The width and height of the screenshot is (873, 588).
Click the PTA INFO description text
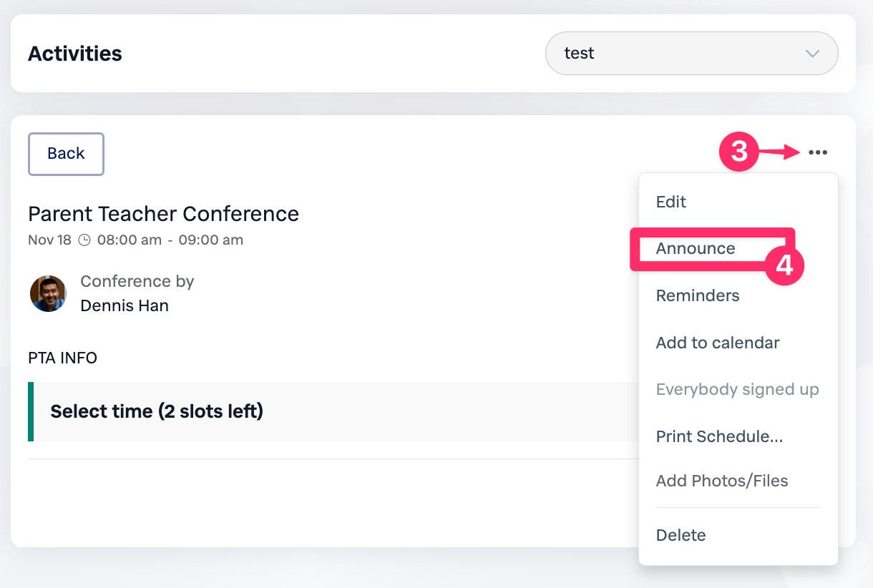[x=62, y=358]
